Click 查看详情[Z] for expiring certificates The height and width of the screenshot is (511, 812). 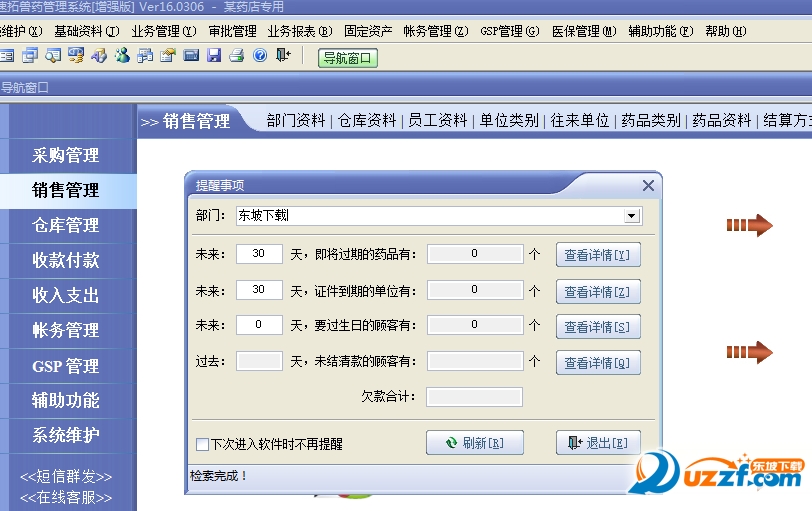tap(598, 291)
